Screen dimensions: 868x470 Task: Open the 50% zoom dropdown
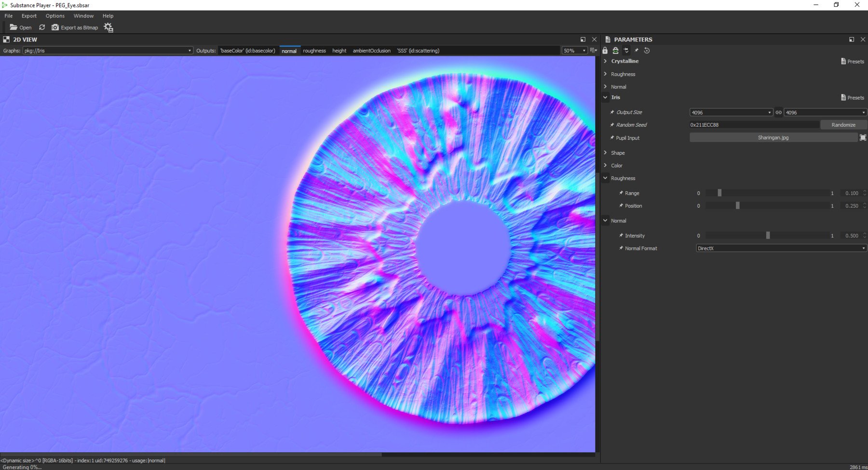click(574, 51)
